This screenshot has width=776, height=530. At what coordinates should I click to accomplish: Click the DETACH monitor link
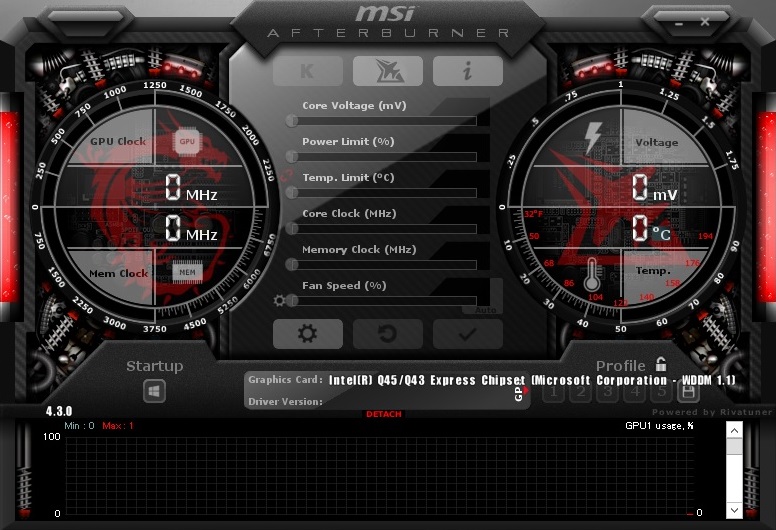[384, 414]
